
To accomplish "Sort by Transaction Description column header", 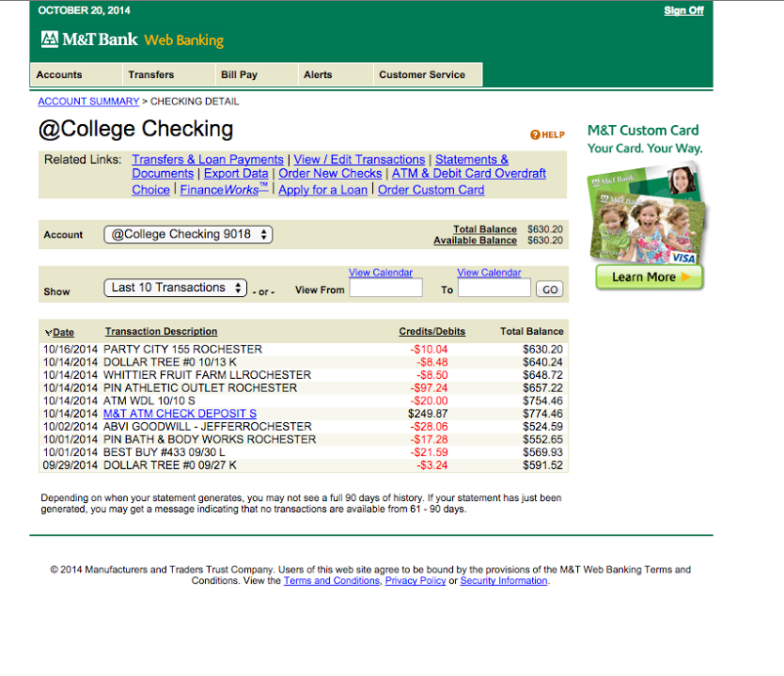I will [x=161, y=332].
